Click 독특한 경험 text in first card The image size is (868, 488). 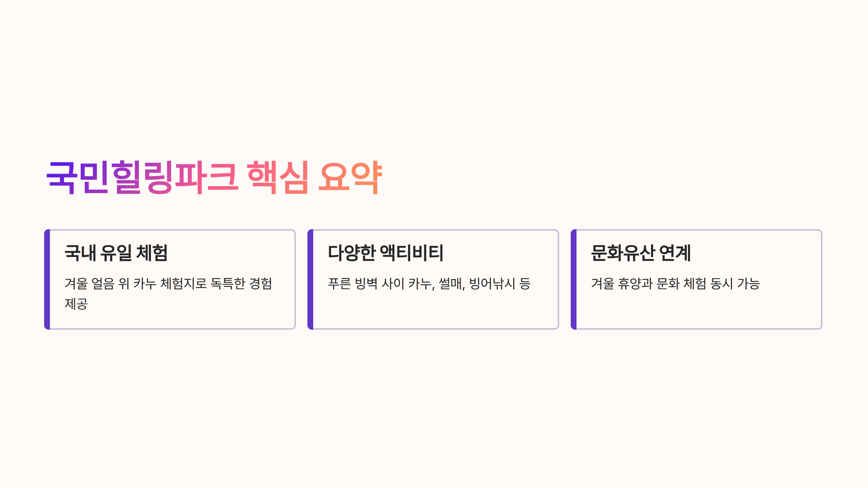pos(242,283)
